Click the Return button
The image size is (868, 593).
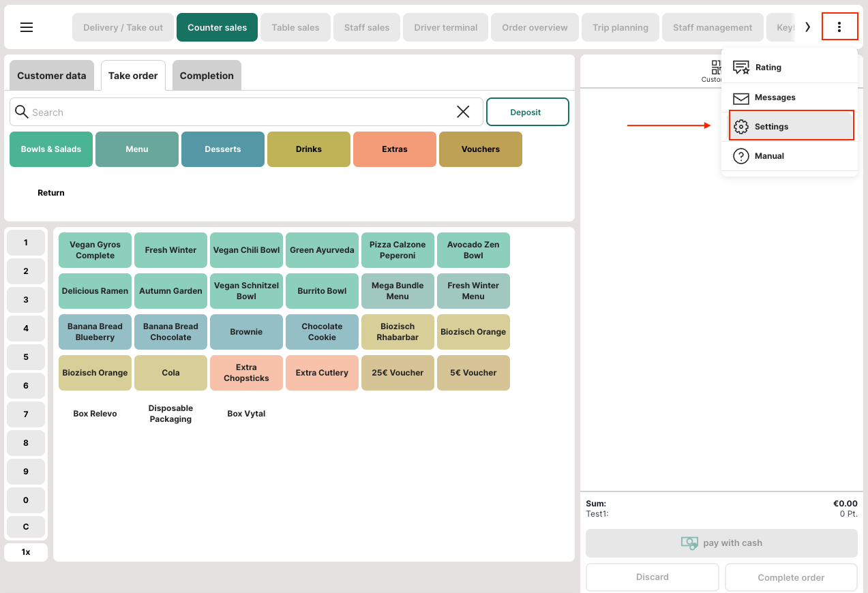point(51,193)
